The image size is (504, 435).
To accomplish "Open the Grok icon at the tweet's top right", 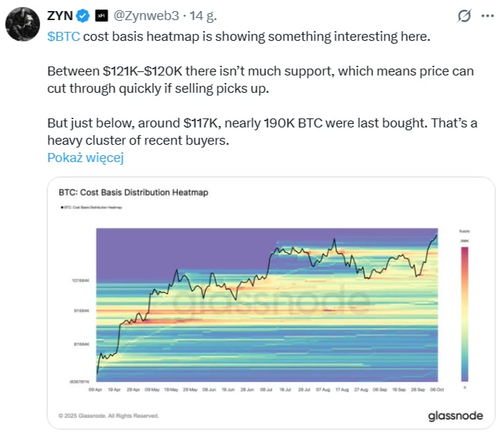I will click(465, 15).
